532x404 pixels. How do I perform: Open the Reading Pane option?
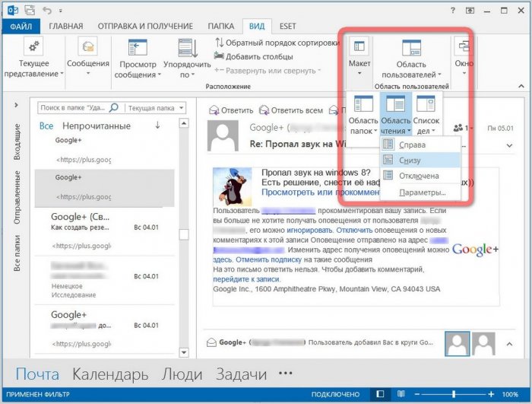pos(396,115)
